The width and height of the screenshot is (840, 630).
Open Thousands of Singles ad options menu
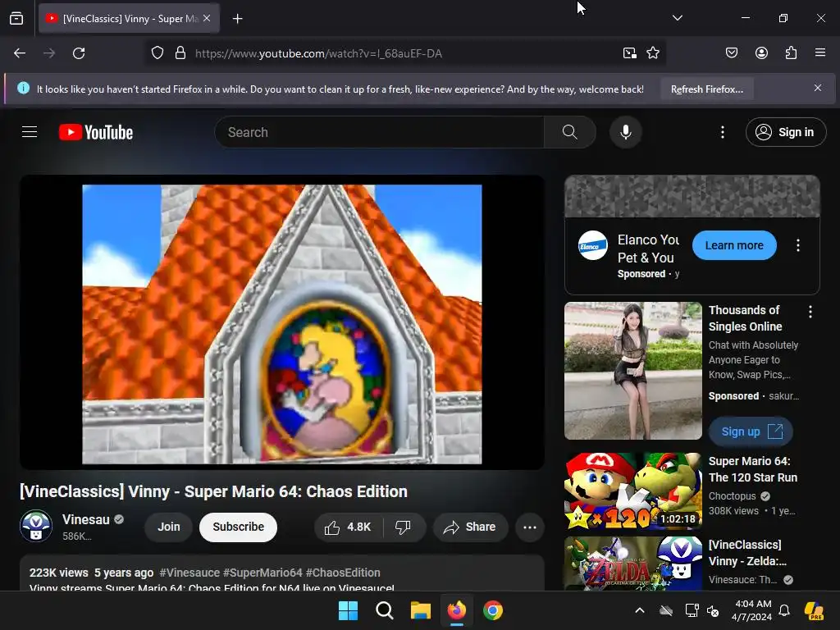pos(810,312)
